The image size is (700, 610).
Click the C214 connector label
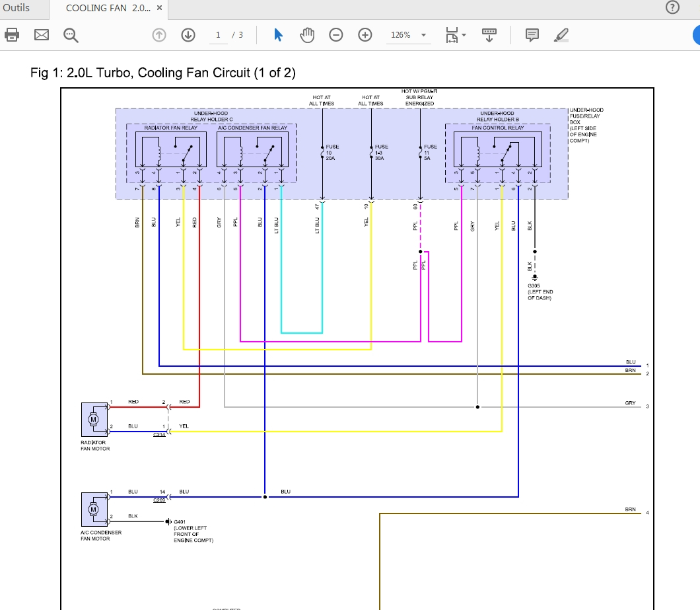tap(159, 434)
